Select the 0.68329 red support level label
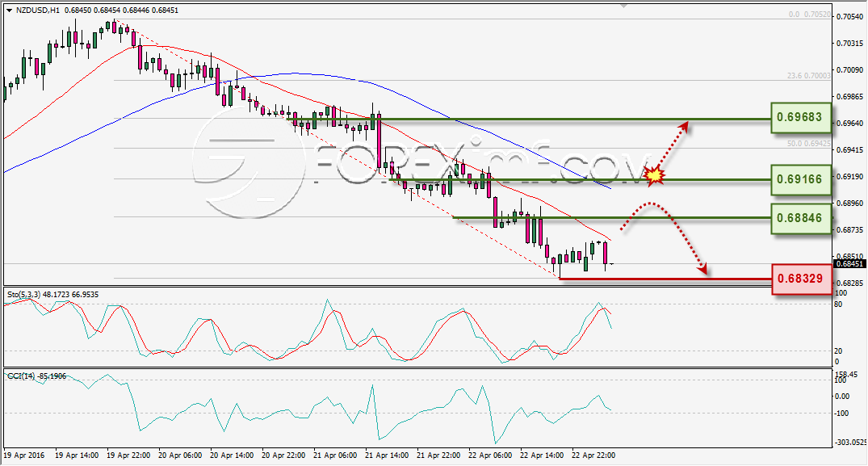868x466 pixels. click(x=801, y=279)
